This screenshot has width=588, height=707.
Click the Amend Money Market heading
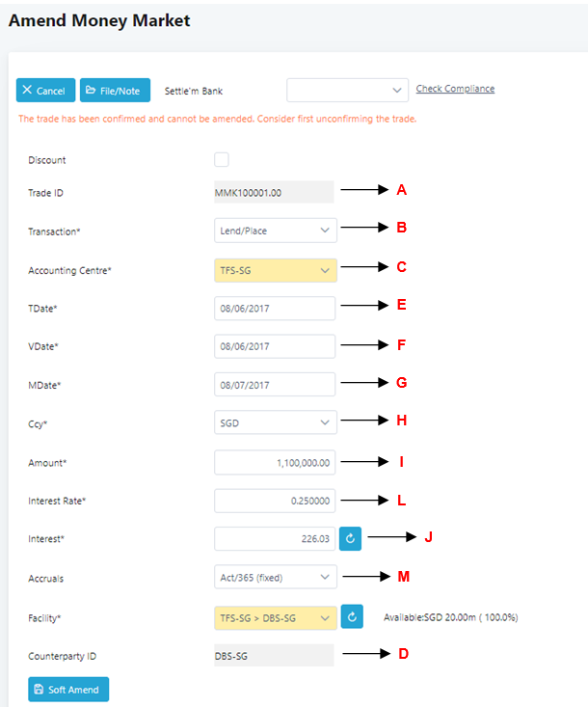click(99, 21)
